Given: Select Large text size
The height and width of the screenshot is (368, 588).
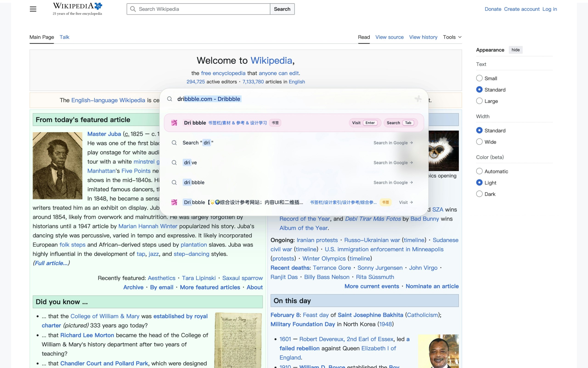Looking at the screenshot, I should tap(479, 101).
